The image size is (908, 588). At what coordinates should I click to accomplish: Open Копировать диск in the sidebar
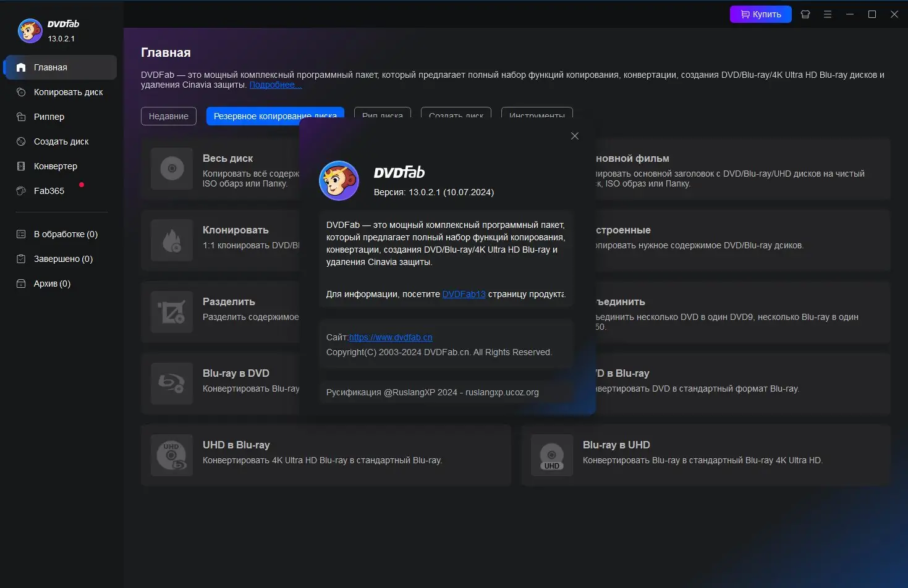pyautogui.click(x=61, y=92)
